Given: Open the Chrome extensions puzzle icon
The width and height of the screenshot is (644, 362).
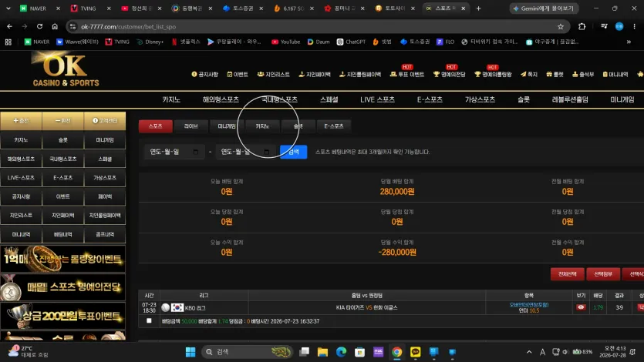Looking at the screenshot, I should [x=582, y=26].
